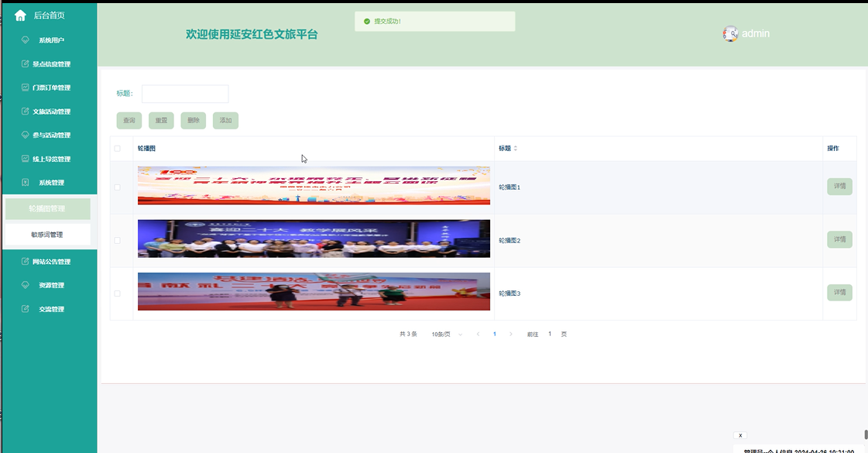The height and width of the screenshot is (453, 868).
Task: Open 详情 for 轮播图2
Action: click(840, 239)
